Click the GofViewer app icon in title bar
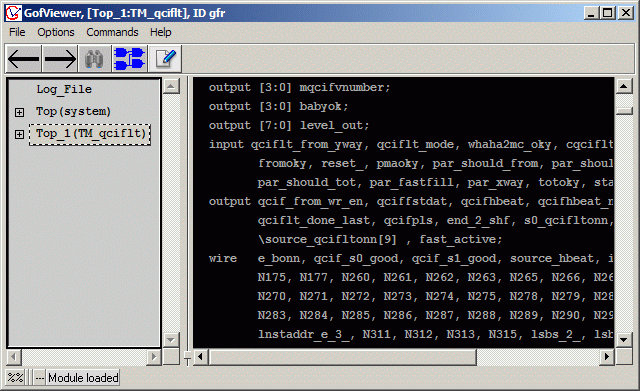 (x=13, y=13)
